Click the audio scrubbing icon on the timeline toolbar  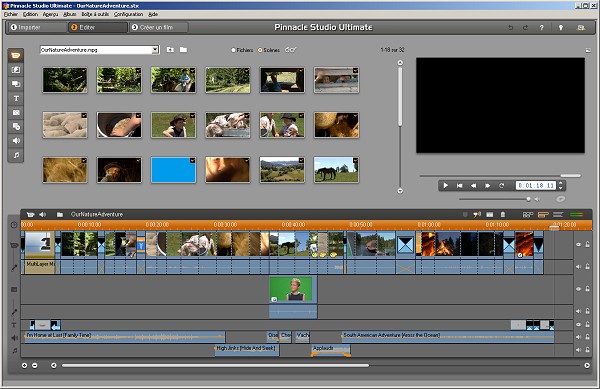477,215
